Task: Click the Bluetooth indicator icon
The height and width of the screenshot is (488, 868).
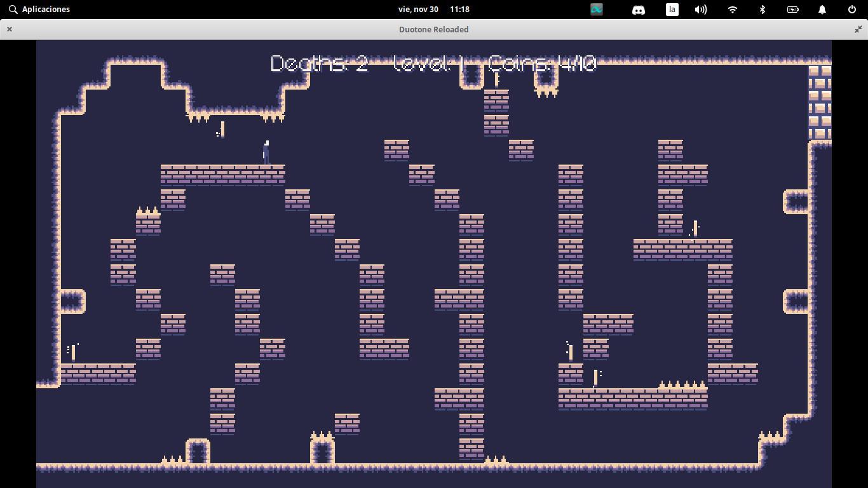Action: tap(763, 10)
